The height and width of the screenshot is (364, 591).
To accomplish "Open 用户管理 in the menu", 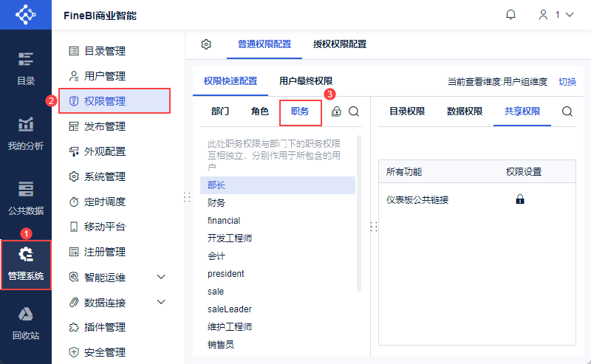I will [x=105, y=76].
